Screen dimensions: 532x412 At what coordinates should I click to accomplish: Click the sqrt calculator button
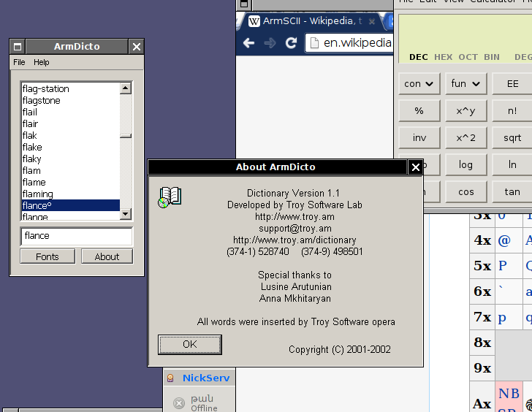click(x=512, y=137)
